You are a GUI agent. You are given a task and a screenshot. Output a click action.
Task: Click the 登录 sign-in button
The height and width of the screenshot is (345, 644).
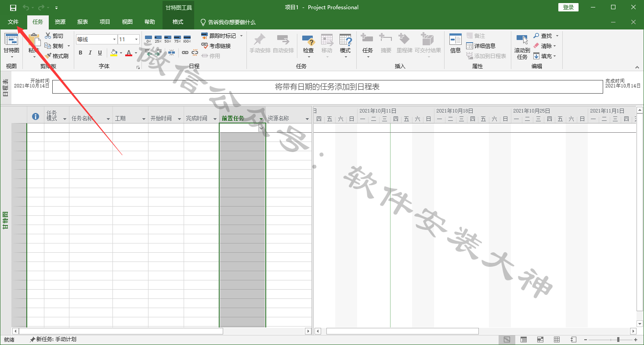click(x=568, y=7)
